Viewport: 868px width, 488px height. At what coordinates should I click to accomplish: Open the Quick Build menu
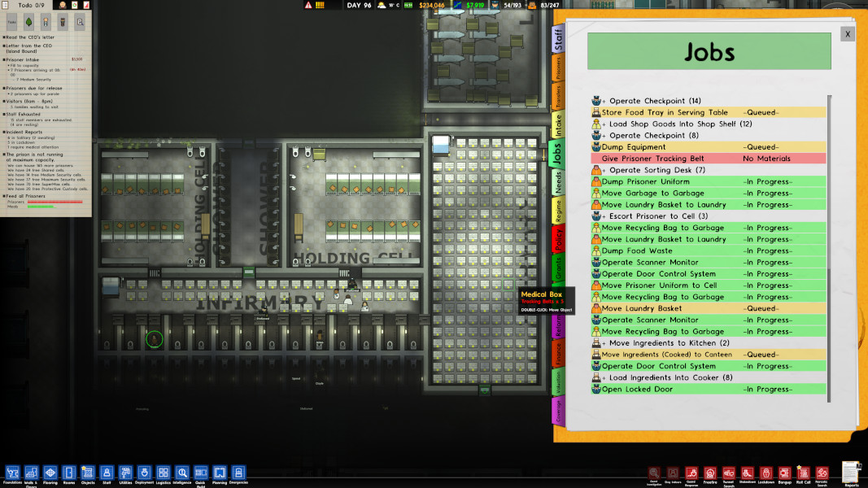pos(201,473)
